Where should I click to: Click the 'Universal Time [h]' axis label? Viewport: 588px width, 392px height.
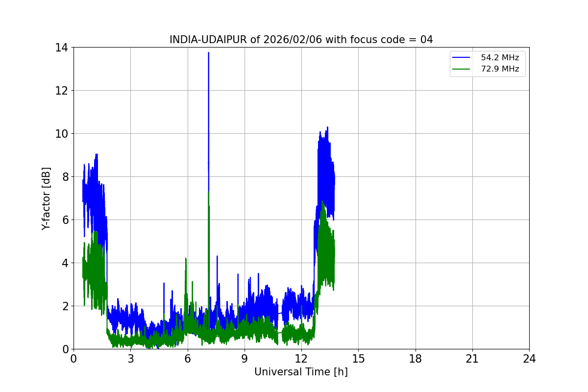(x=301, y=372)
